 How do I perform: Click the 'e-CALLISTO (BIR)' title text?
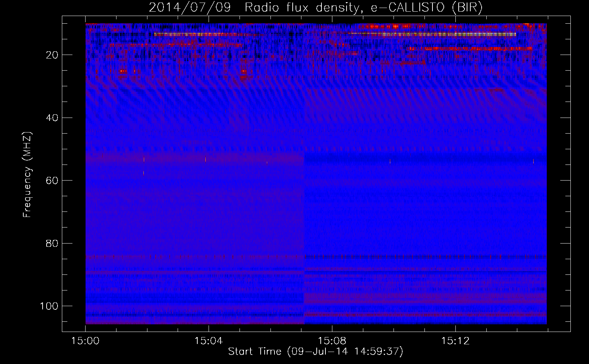[x=427, y=8]
